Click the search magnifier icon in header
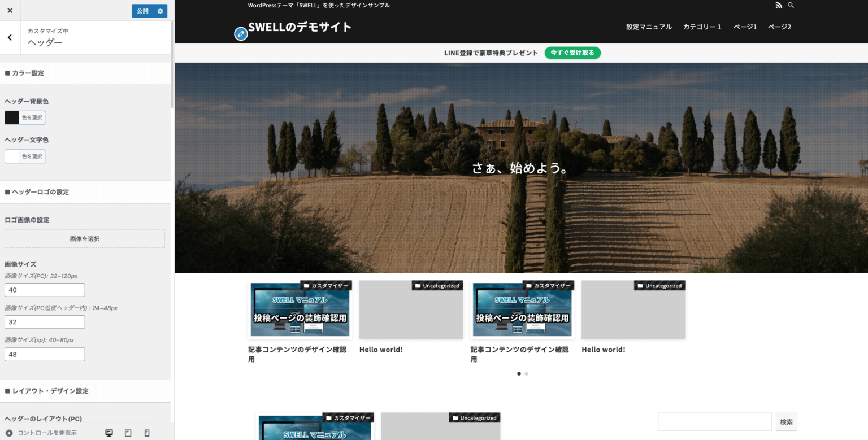868x440 pixels. click(791, 5)
